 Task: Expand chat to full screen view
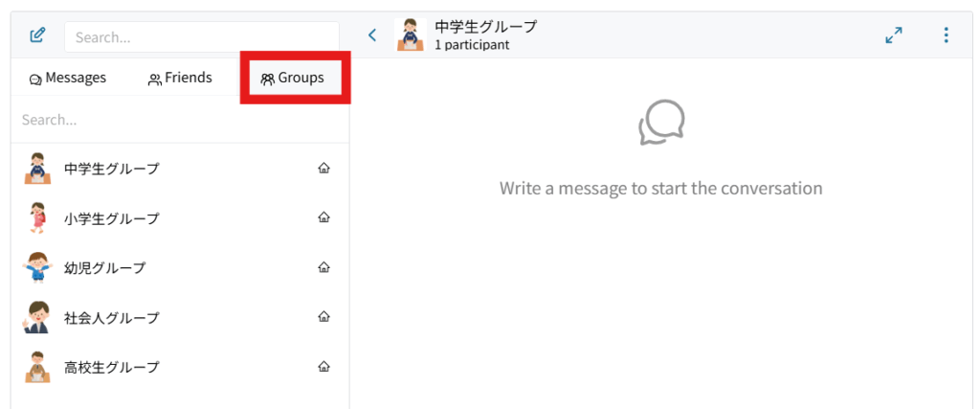point(893,35)
